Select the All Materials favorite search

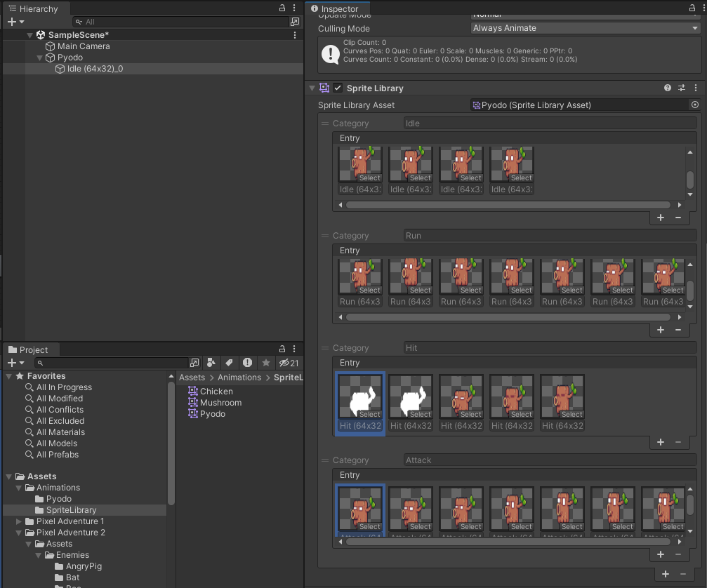coord(60,432)
